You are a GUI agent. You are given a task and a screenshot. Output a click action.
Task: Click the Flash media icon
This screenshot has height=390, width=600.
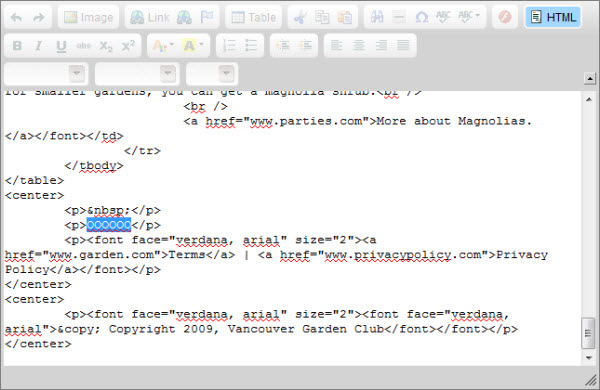tap(505, 17)
